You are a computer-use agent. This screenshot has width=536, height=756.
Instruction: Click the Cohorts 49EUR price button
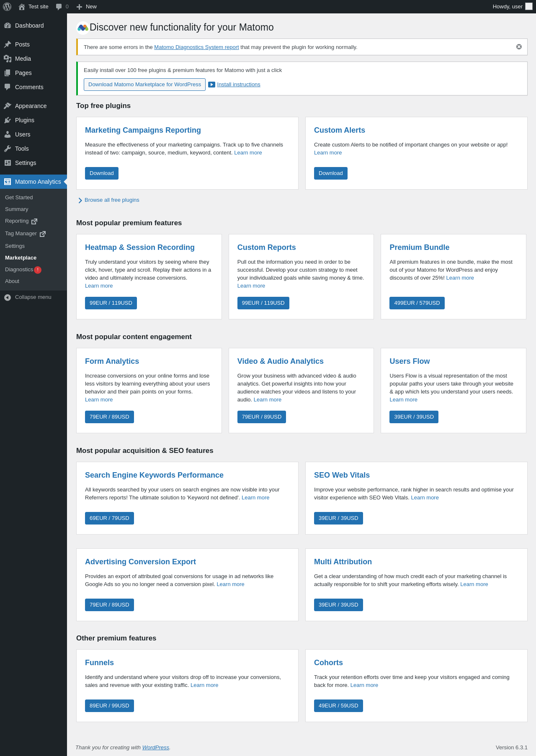tap(338, 706)
